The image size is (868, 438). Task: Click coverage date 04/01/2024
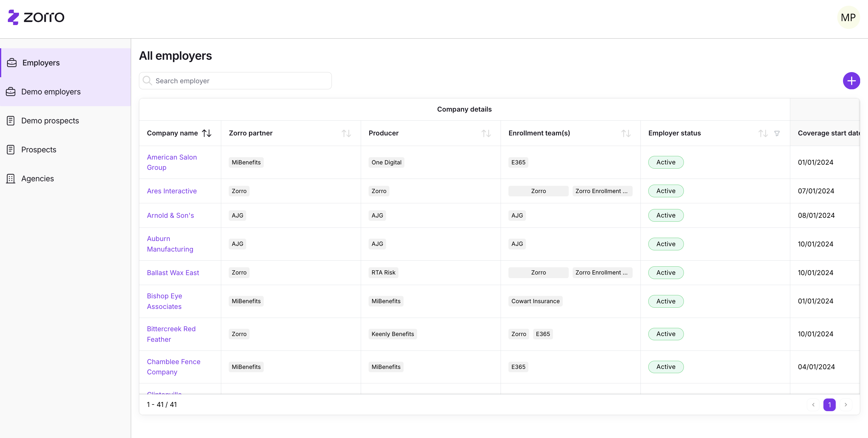click(x=816, y=367)
